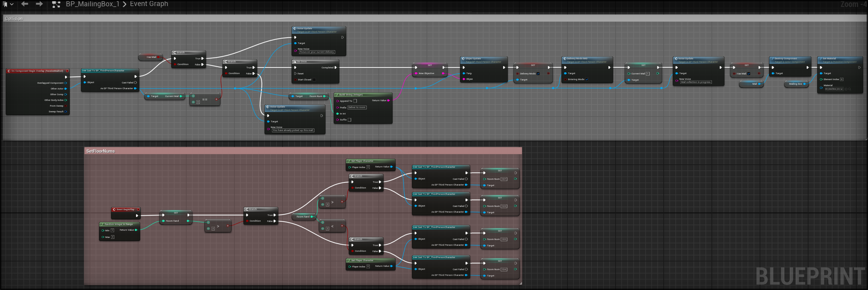Click the Prefix text field 'Deliver to room'
The width and height of the screenshot is (868, 290).
coord(357,108)
